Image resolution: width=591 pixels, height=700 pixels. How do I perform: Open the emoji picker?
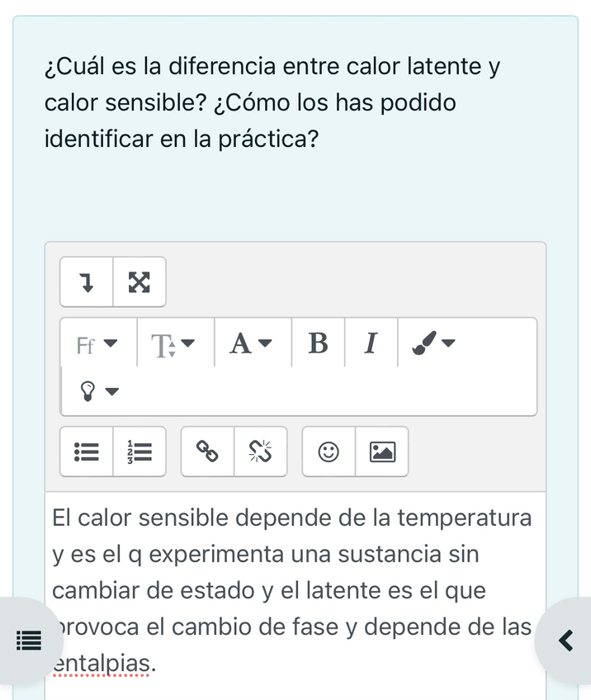coord(329,452)
